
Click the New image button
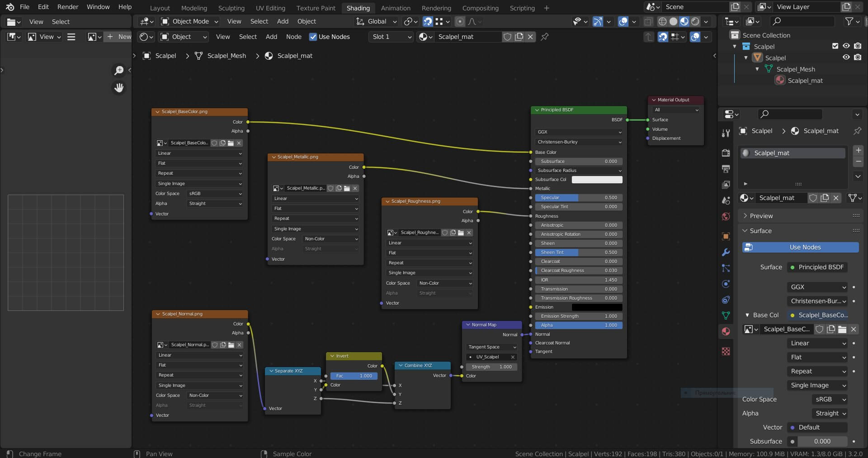coord(119,37)
